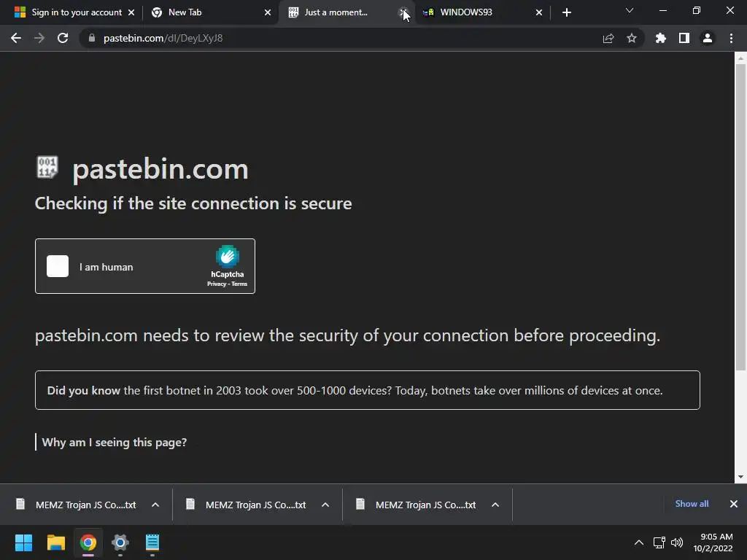Expand options for second MEMZ download
747x560 pixels.
pos(325,505)
